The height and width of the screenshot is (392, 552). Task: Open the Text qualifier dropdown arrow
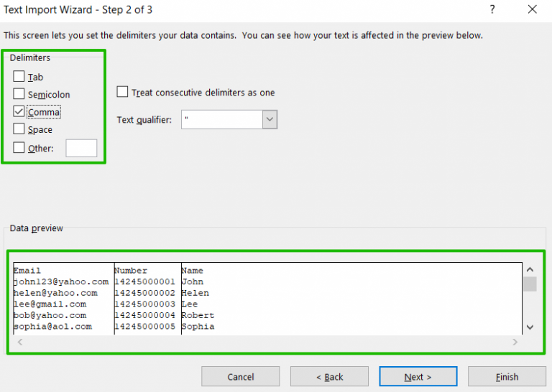point(270,119)
